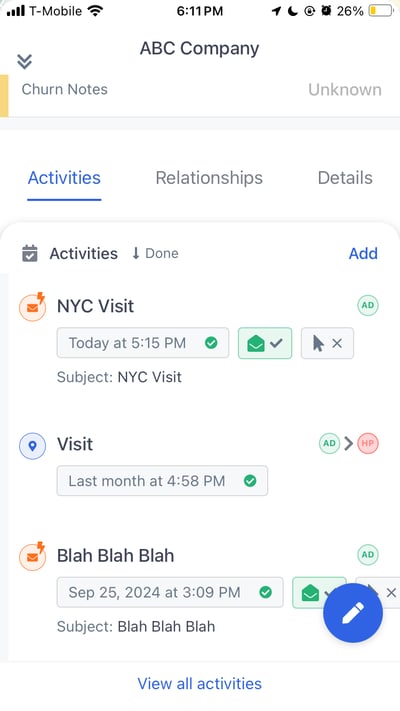
Task: Open View all activities link
Action: [x=200, y=683]
